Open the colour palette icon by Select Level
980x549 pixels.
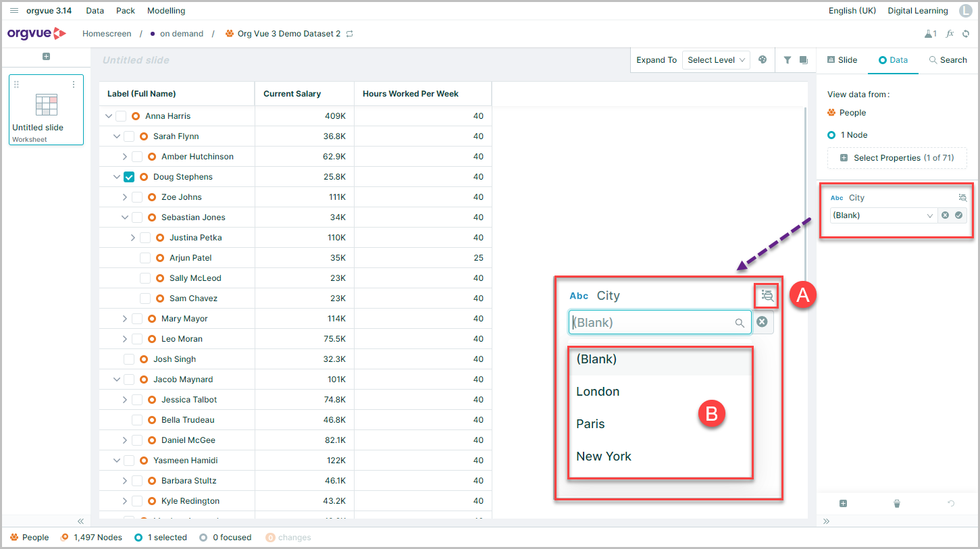coord(763,59)
